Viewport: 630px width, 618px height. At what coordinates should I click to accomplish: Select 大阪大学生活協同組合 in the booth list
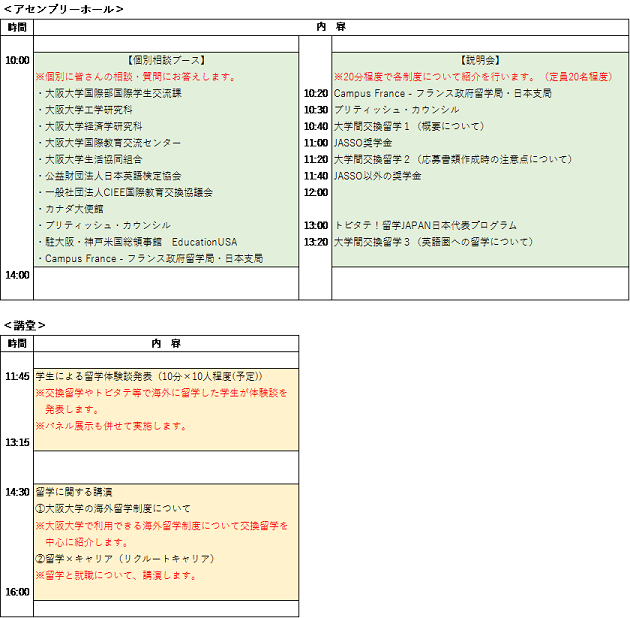click(93, 159)
